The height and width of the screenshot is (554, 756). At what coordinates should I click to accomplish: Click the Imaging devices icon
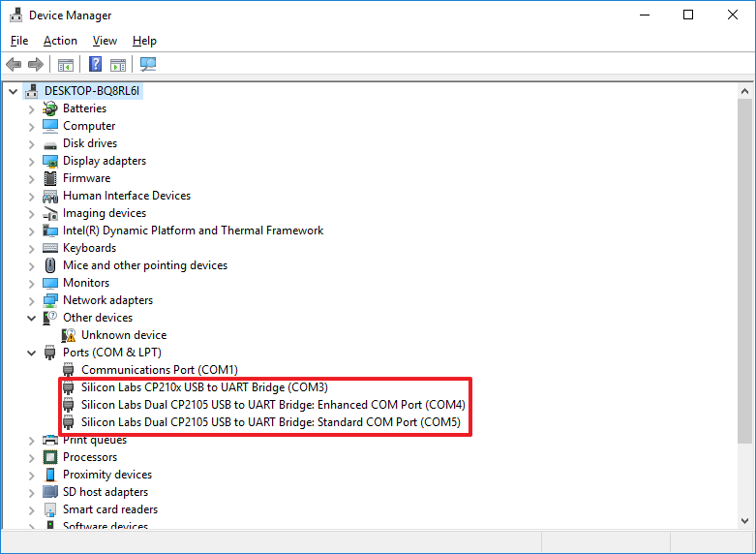coord(50,213)
